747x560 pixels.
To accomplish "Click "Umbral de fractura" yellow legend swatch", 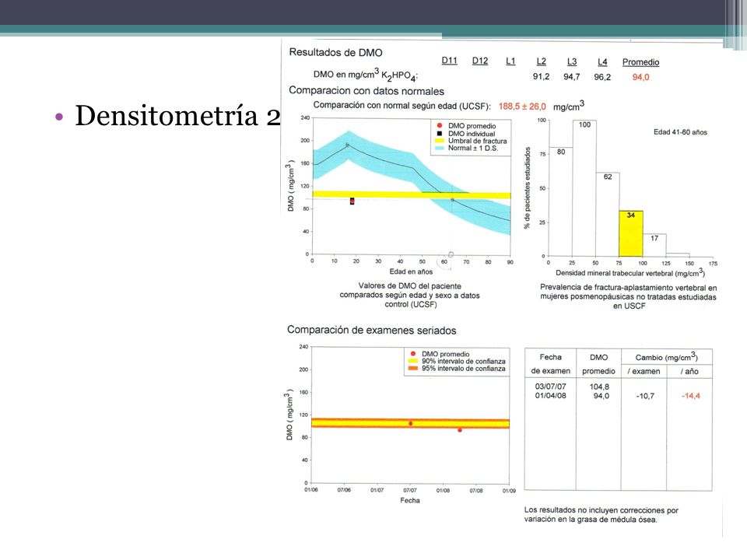I will pyautogui.click(x=439, y=141).
